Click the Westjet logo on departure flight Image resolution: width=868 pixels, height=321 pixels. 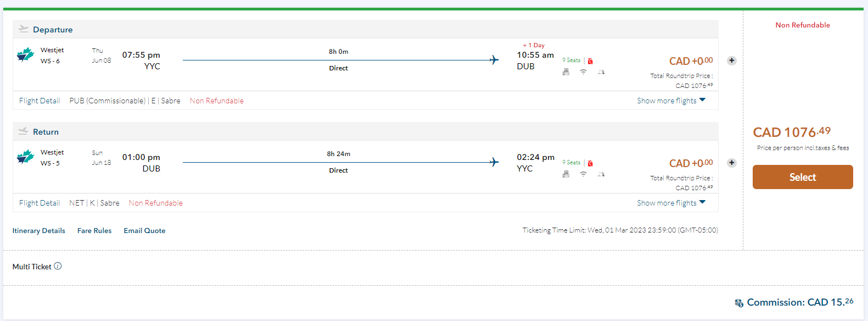25,55
